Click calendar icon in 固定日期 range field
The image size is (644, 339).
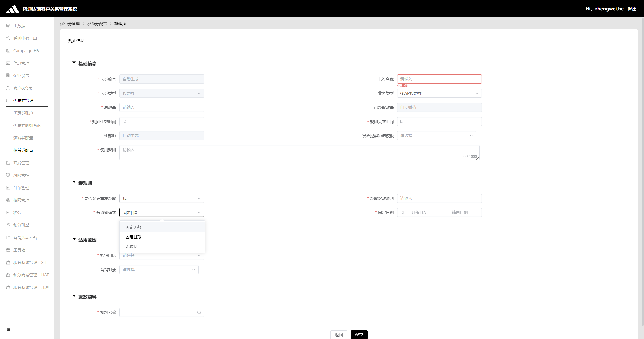click(x=402, y=213)
